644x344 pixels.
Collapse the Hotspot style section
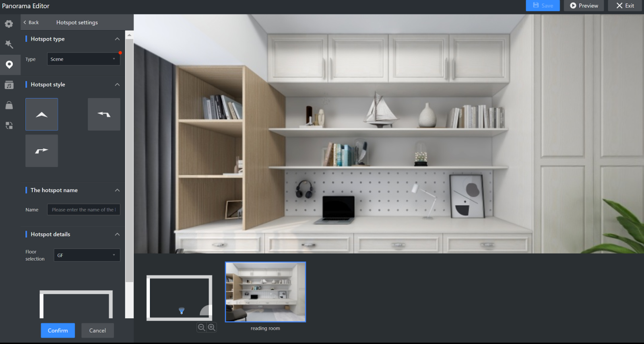[117, 84]
